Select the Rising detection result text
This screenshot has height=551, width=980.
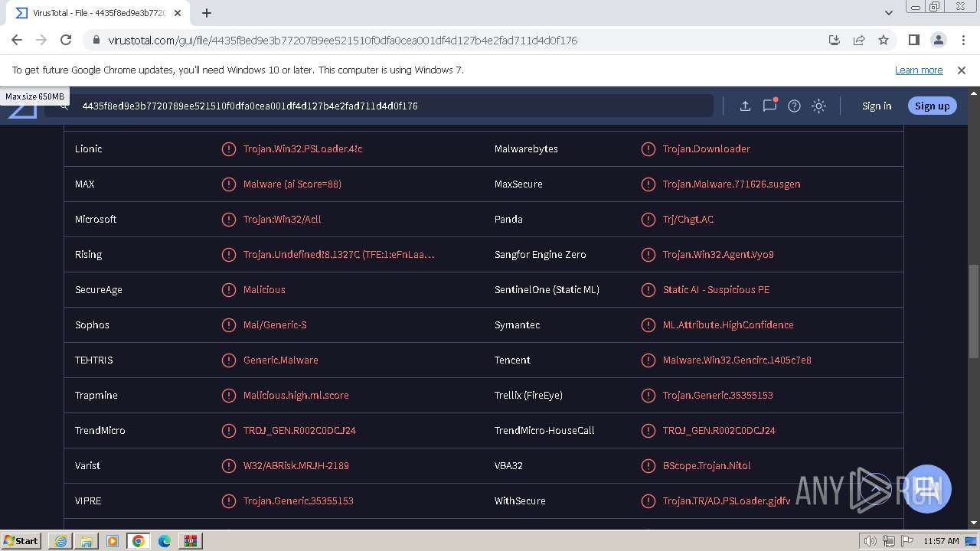pyautogui.click(x=339, y=254)
